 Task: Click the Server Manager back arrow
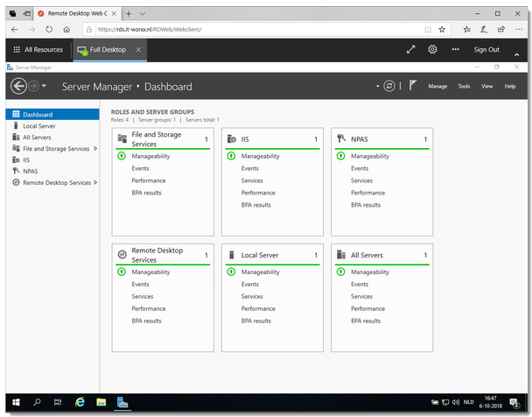pyautogui.click(x=18, y=86)
